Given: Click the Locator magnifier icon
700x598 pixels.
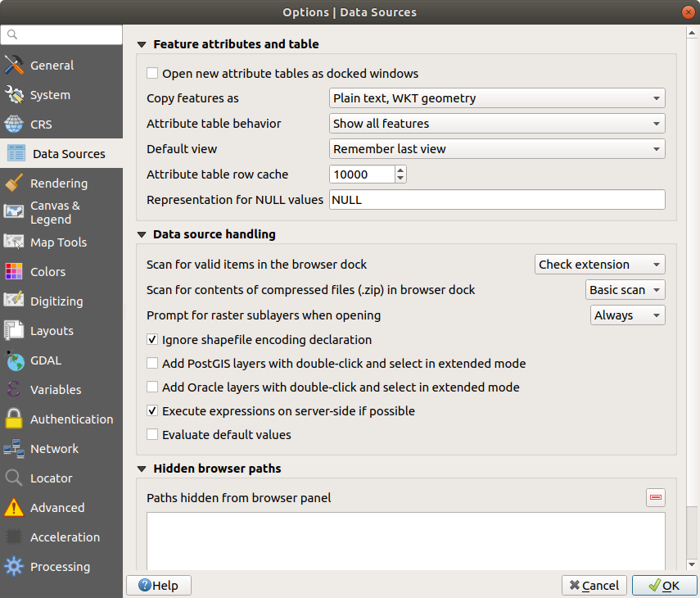Looking at the screenshot, I should coord(14,478).
